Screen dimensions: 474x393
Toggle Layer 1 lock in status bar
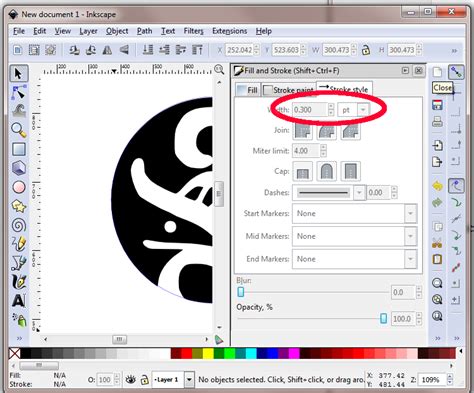tap(144, 379)
